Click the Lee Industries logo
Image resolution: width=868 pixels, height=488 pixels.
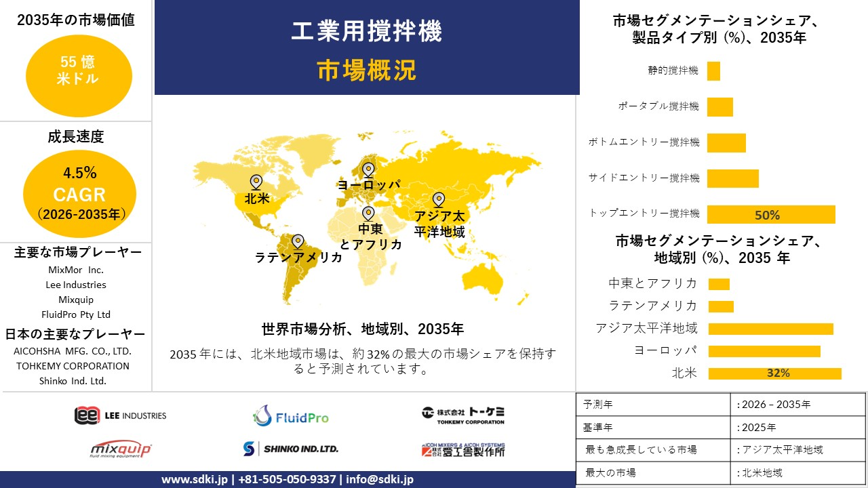[121, 415]
